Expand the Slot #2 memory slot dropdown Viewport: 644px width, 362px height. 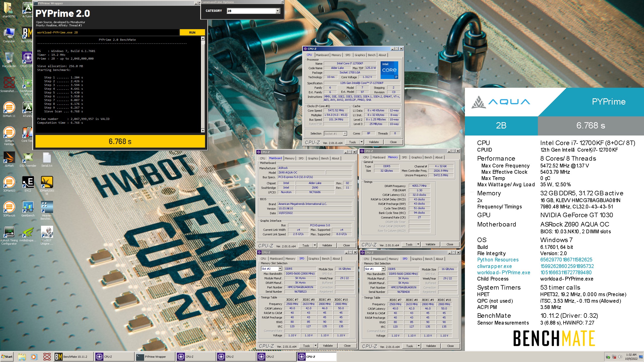272,269
